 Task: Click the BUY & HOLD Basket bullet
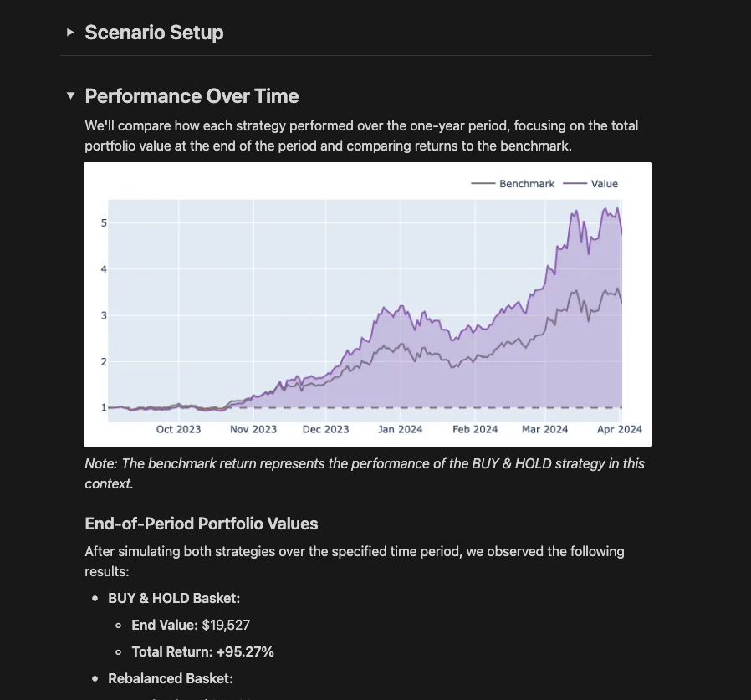point(174,598)
